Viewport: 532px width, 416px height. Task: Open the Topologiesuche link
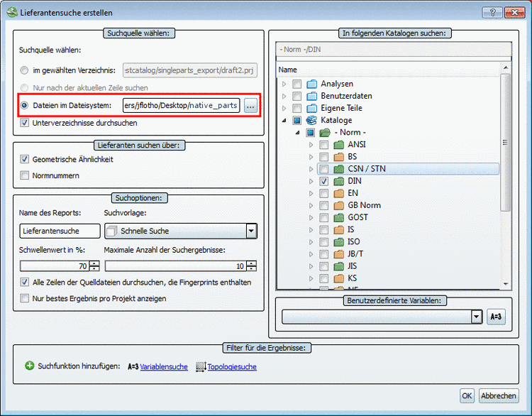click(x=232, y=367)
